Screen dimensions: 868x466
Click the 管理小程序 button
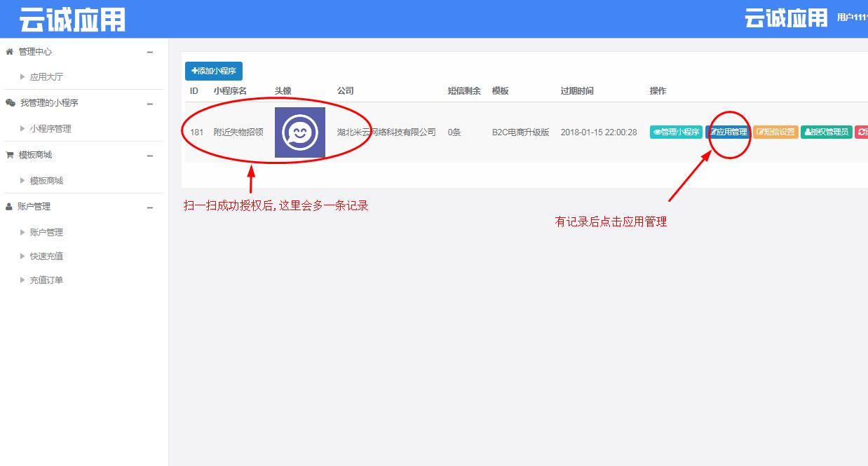pos(676,132)
